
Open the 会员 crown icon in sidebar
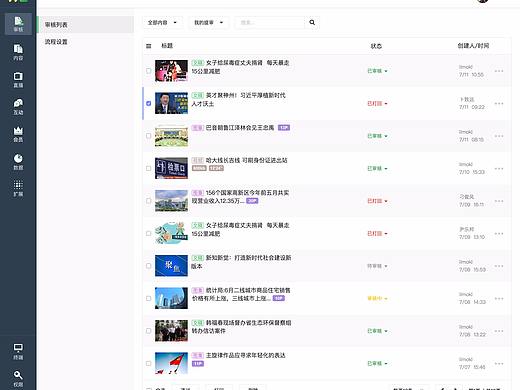pos(18,134)
